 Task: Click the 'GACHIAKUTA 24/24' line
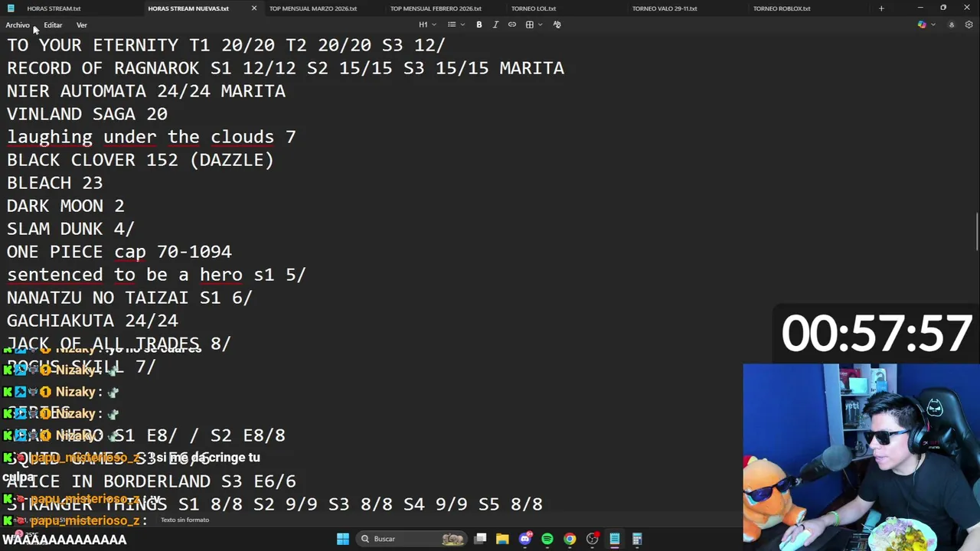93,321
